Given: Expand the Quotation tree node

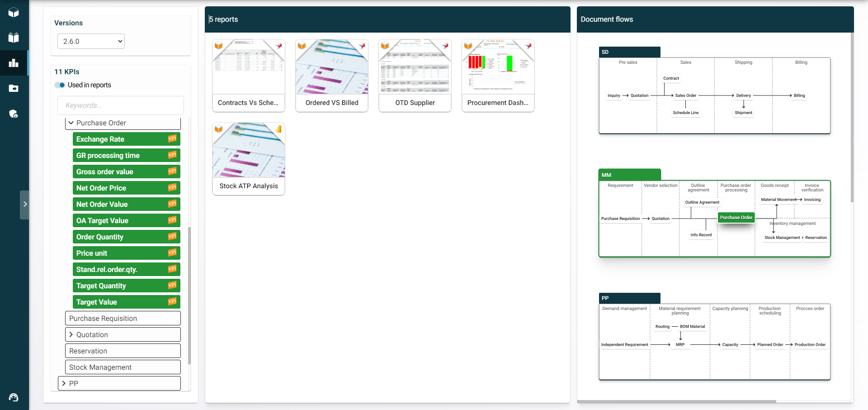Looking at the screenshot, I should [71, 334].
